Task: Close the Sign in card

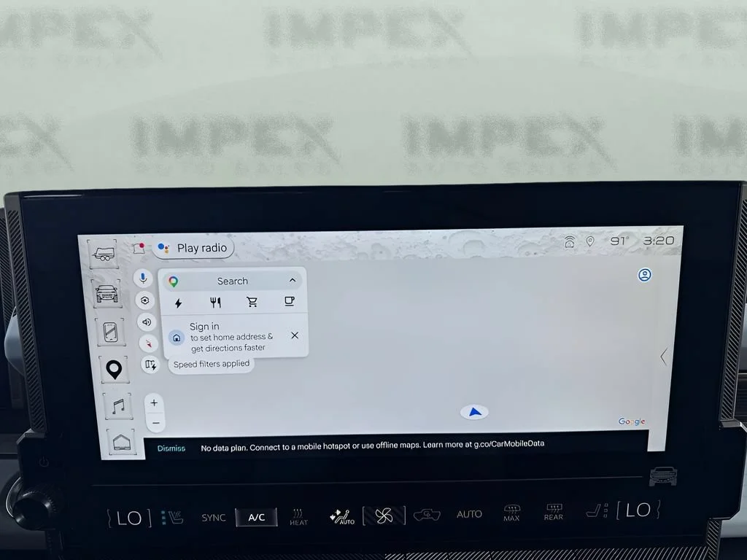Action: [x=295, y=335]
